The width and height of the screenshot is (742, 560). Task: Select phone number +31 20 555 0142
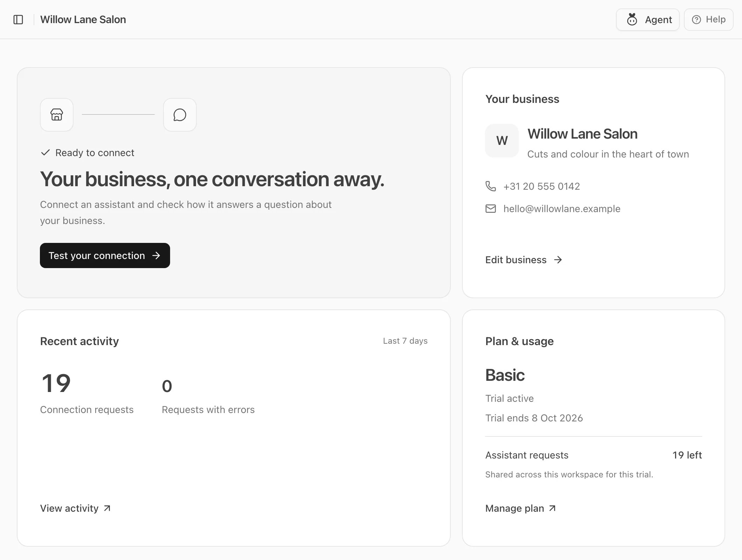[541, 186]
